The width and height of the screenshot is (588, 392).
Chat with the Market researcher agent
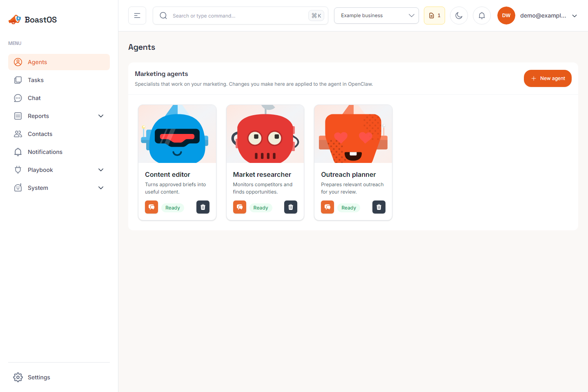pos(240,207)
